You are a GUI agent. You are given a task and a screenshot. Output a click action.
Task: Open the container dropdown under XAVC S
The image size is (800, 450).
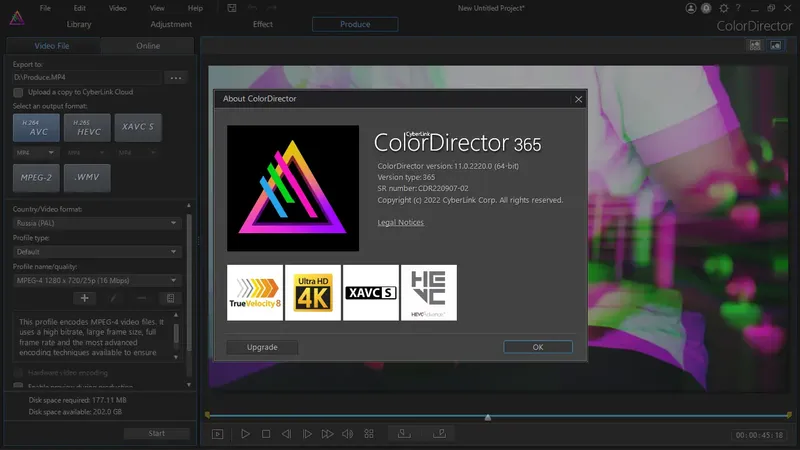coord(138,153)
